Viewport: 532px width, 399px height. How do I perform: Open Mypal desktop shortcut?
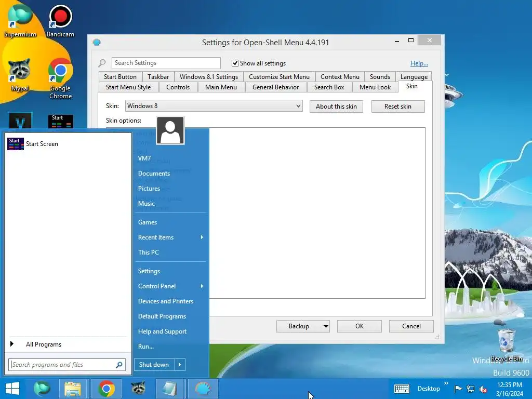coord(20,75)
